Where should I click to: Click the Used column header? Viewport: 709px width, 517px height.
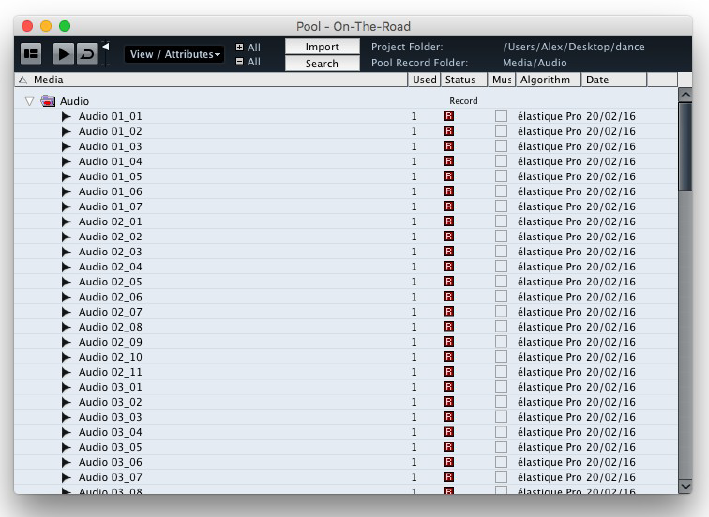pyautogui.click(x=424, y=80)
